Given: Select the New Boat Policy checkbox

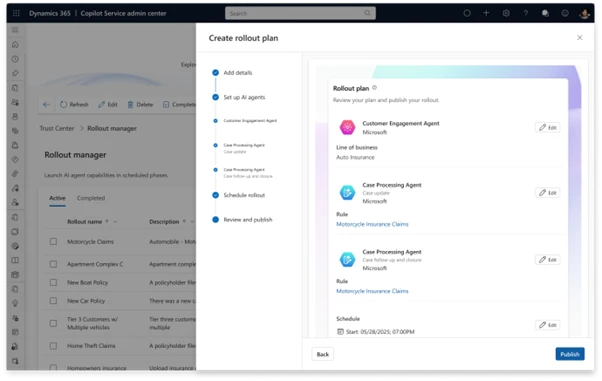Looking at the screenshot, I should pyautogui.click(x=53, y=283).
